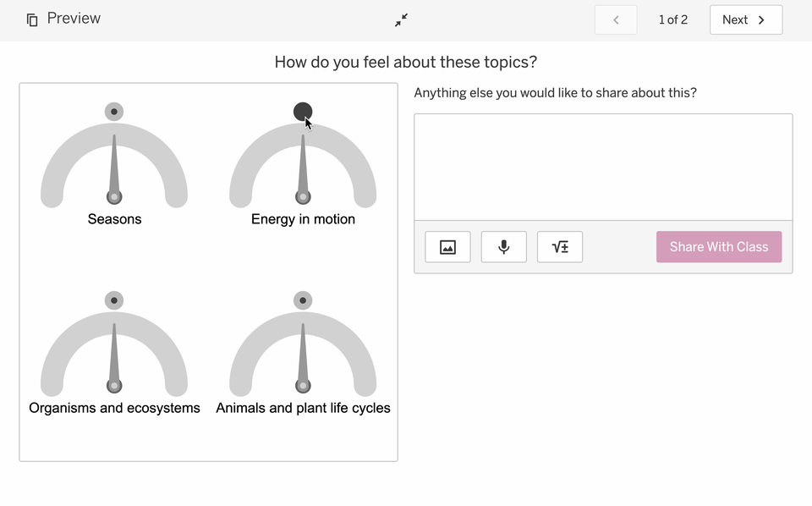The width and height of the screenshot is (812, 506).
Task: Open the insert image tool
Action: click(x=447, y=247)
